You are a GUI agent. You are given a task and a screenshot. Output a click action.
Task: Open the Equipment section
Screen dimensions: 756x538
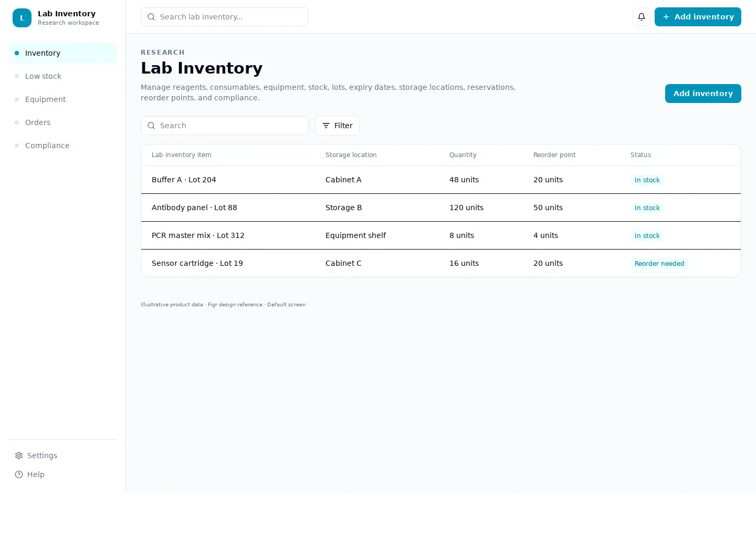(x=63, y=99)
